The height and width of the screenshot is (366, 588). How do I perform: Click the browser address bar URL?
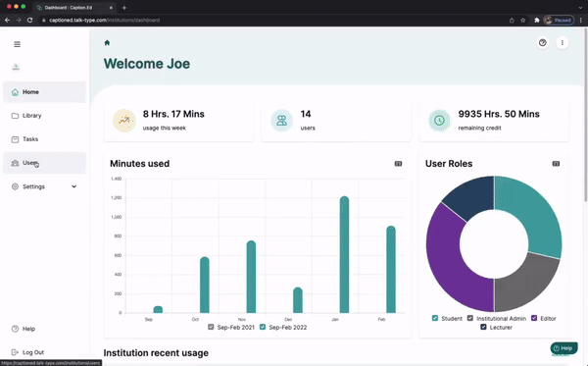point(104,21)
